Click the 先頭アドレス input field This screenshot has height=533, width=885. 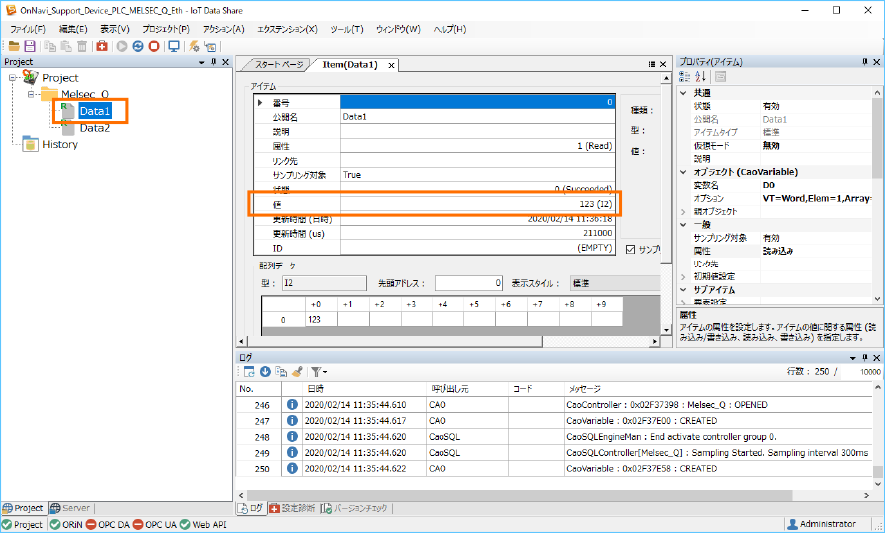tap(468, 283)
